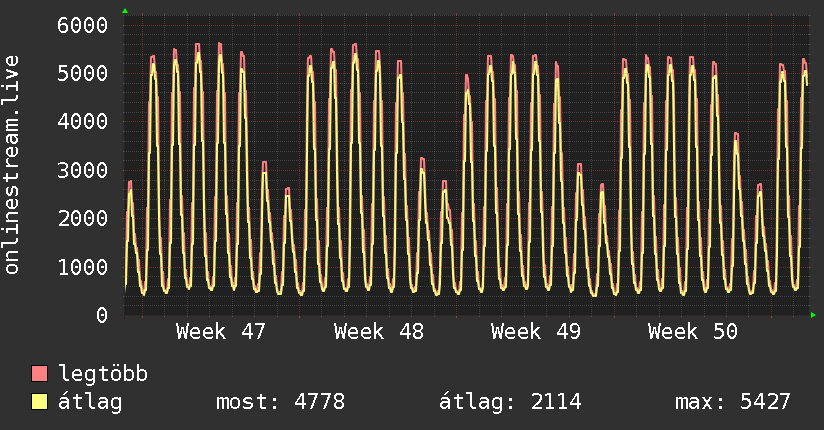Screen dimensions: 824x430
Task: Select the Week 49 axis label
Action: pyautogui.click(x=536, y=332)
